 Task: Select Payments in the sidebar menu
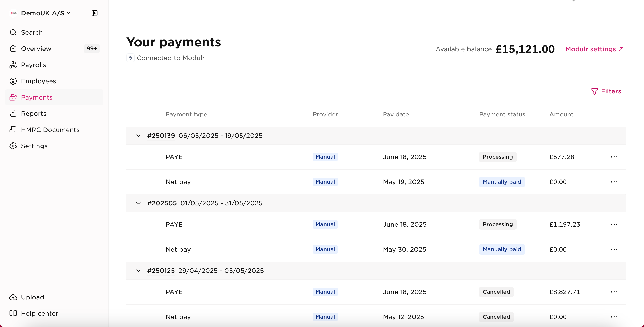(37, 97)
